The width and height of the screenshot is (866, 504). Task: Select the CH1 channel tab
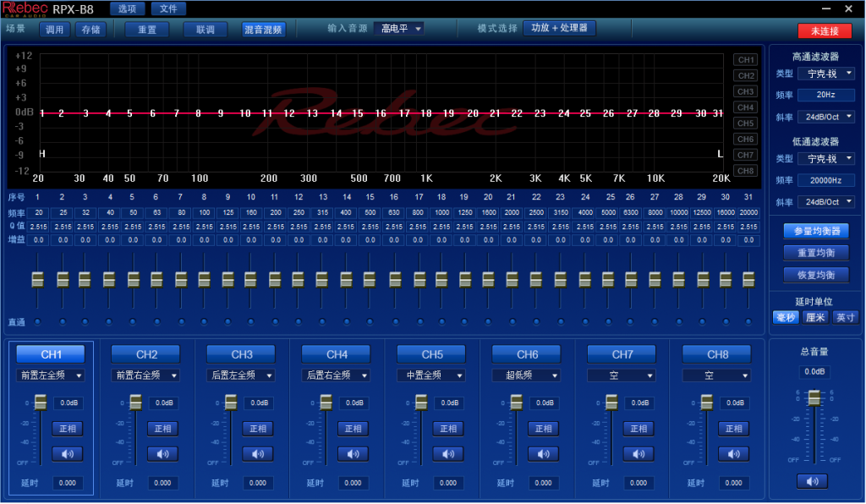[51, 354]
